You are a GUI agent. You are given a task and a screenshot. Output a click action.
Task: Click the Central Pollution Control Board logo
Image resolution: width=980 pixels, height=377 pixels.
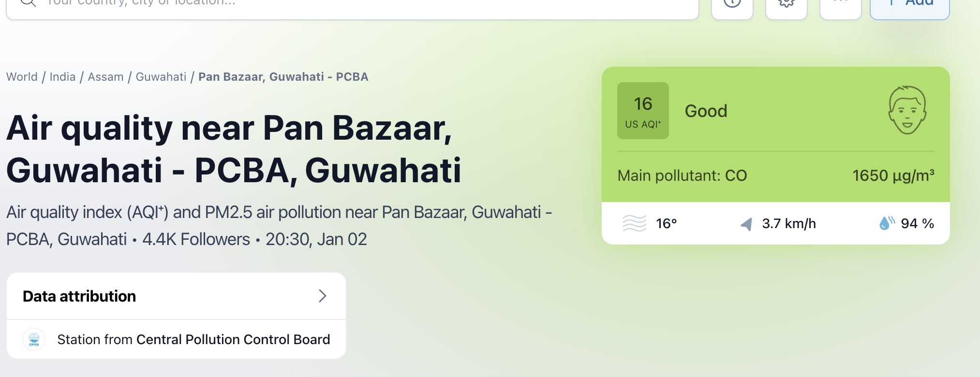[x=34, y=339]
